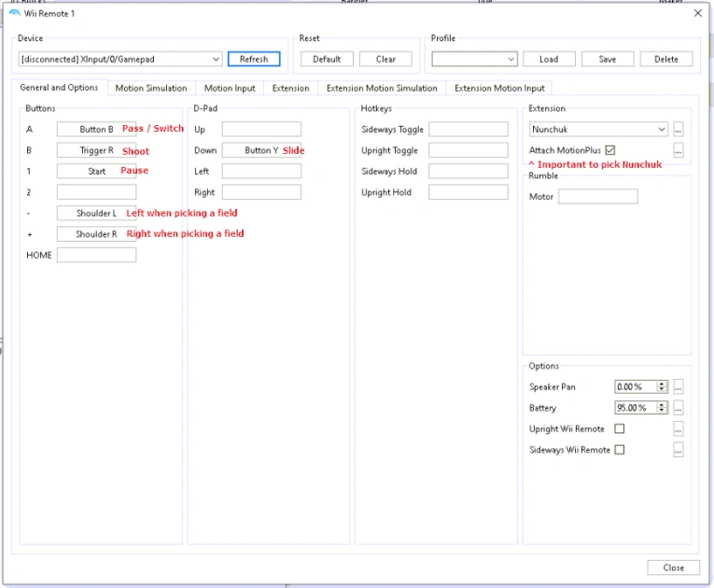
Task: Reset mappings with Default button
Action: click(x=327, y=59)
